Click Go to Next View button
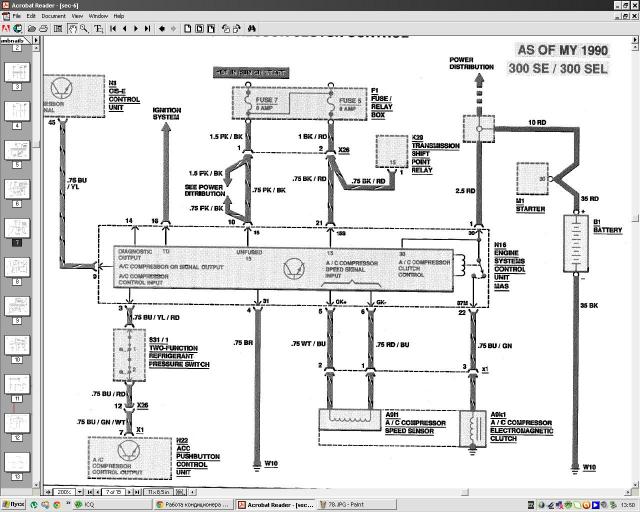The image size is (640, 512). [x=173, y=29]
